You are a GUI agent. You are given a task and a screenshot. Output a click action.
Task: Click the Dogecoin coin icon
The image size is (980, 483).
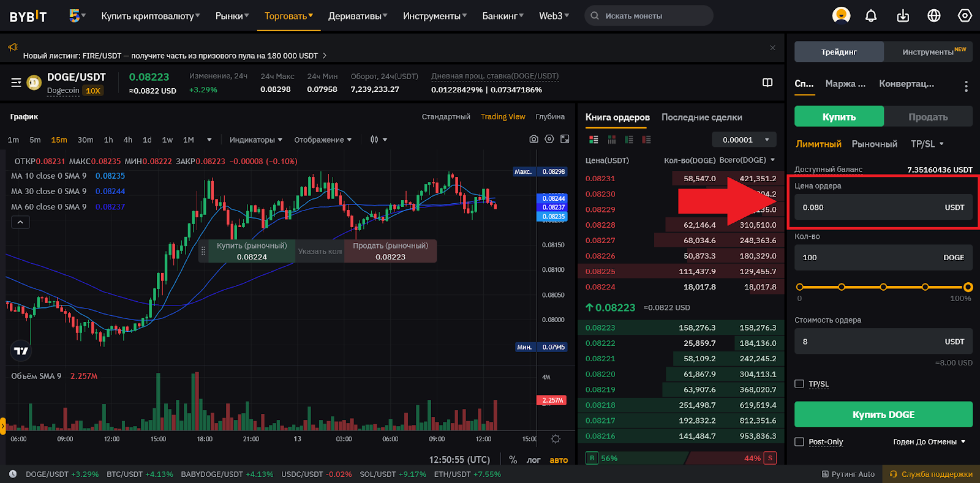click(34, 82)
